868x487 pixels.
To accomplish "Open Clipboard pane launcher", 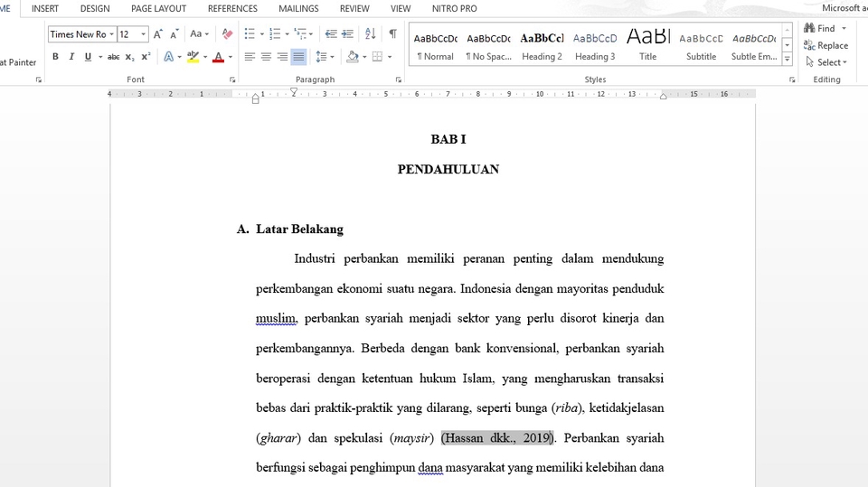I will click(38, 80).
